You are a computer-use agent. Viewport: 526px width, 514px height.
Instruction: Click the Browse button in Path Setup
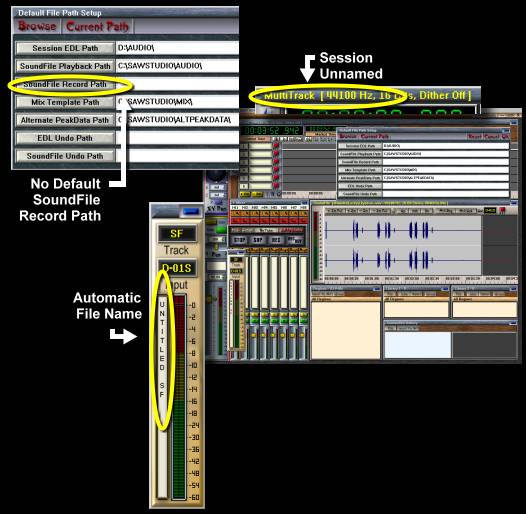coord(37,26)
